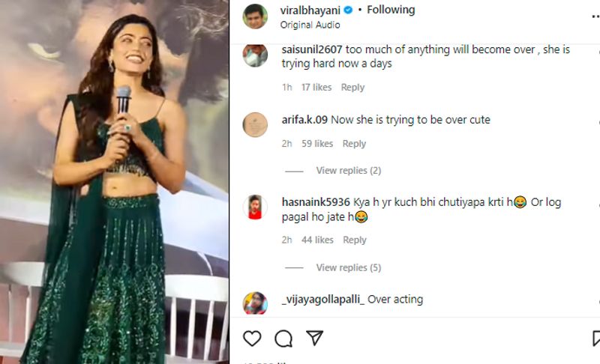Click hasnaink5936 avatar
Image resolution: width=600 pixels, height=364 pixels.
[255, 207]
